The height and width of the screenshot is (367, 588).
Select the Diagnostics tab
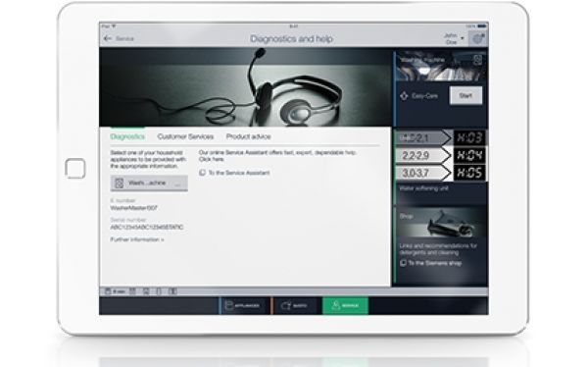[127, 136]
